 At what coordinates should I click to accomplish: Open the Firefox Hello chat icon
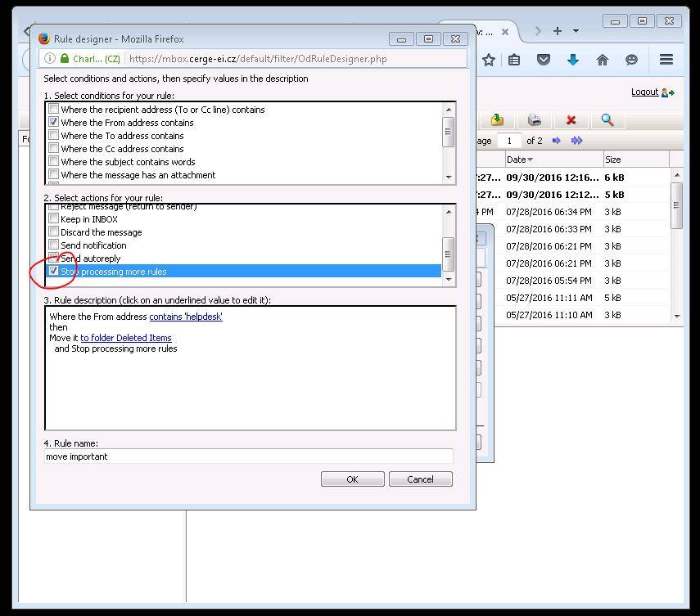click(631, 60)
